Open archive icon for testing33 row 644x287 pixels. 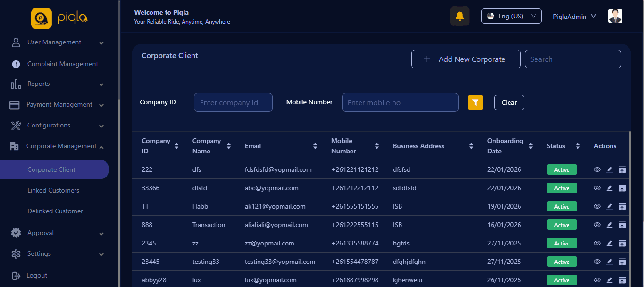pos(622,262)
